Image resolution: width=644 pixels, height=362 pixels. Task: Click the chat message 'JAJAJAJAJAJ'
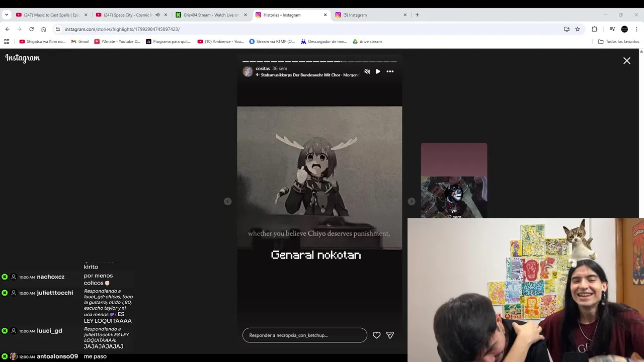pos(104,346)
